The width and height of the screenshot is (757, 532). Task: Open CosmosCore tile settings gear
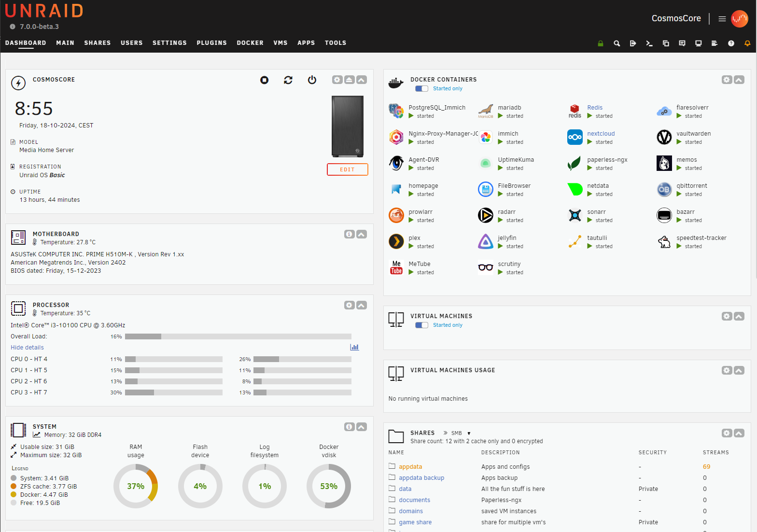coord(337,80)
